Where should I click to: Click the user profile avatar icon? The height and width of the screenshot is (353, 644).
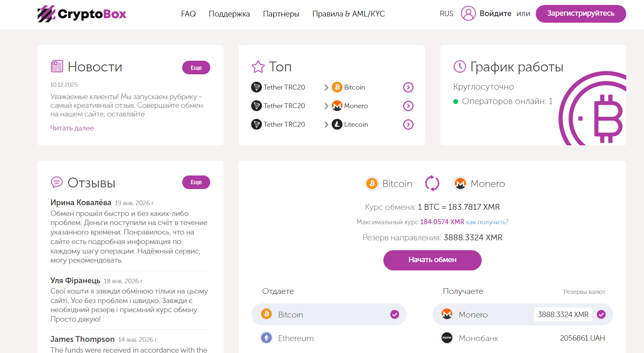pos(468,13)
